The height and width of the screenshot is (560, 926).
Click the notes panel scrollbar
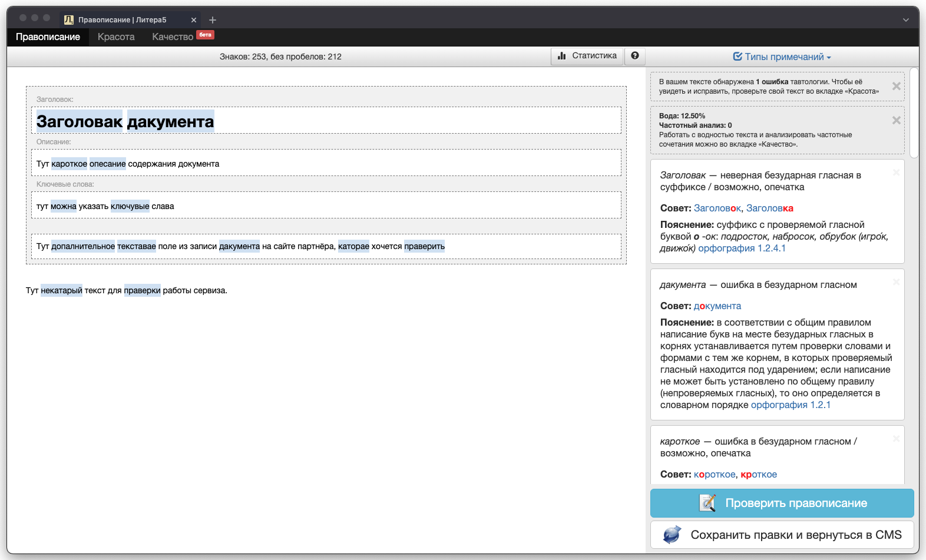tap(914, 113)
